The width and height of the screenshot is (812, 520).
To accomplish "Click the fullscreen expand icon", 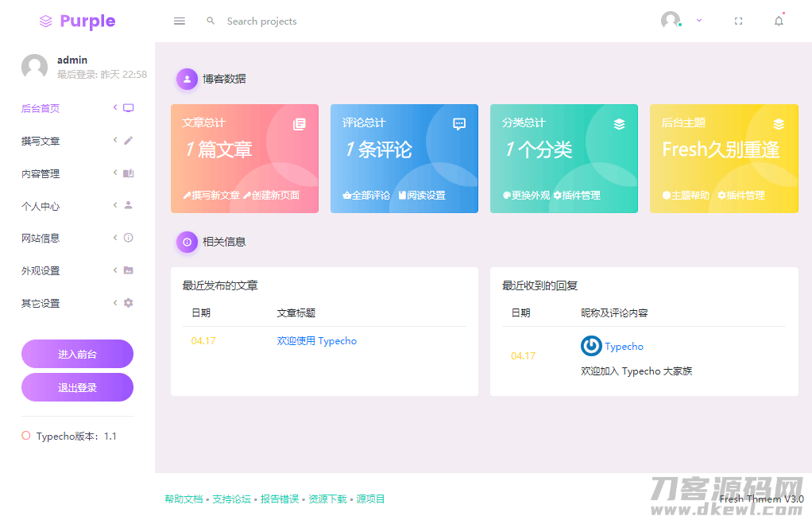I will tap(738, 21).
